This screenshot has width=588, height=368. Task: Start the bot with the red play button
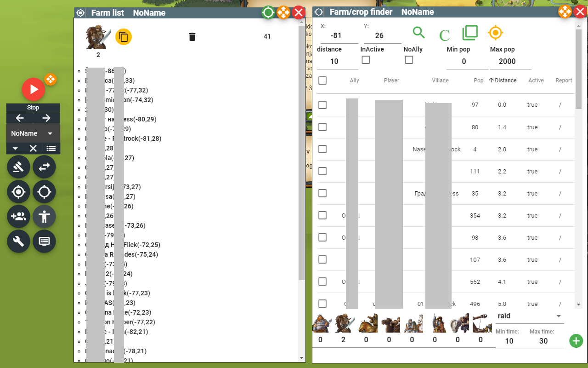pos(34,90)
